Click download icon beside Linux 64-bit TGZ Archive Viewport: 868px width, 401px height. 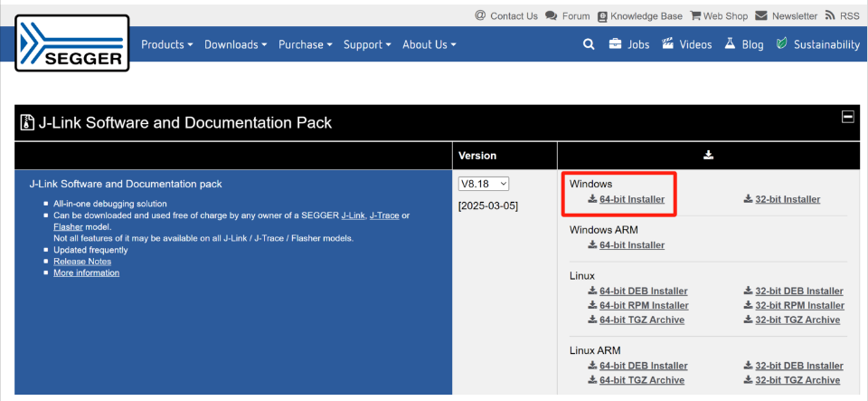pos(592,320)
